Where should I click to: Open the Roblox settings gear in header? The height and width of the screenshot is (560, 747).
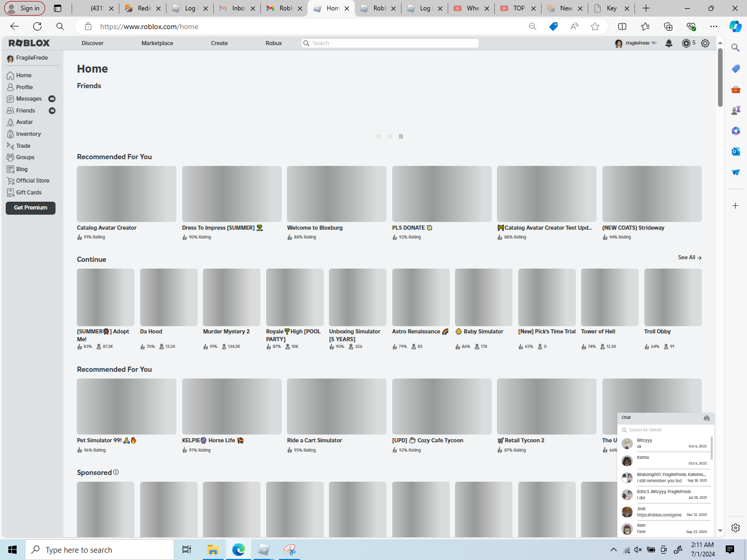[705, 44]
